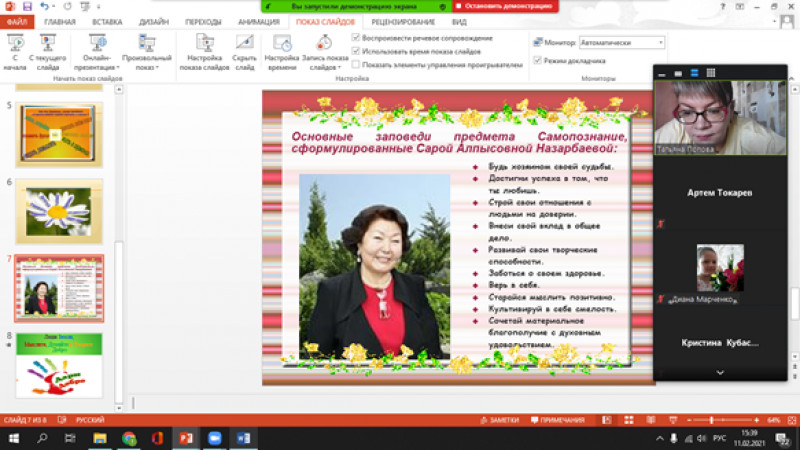Open the File tab
This screenshot has height=450, width=800.
coord(17,22)
